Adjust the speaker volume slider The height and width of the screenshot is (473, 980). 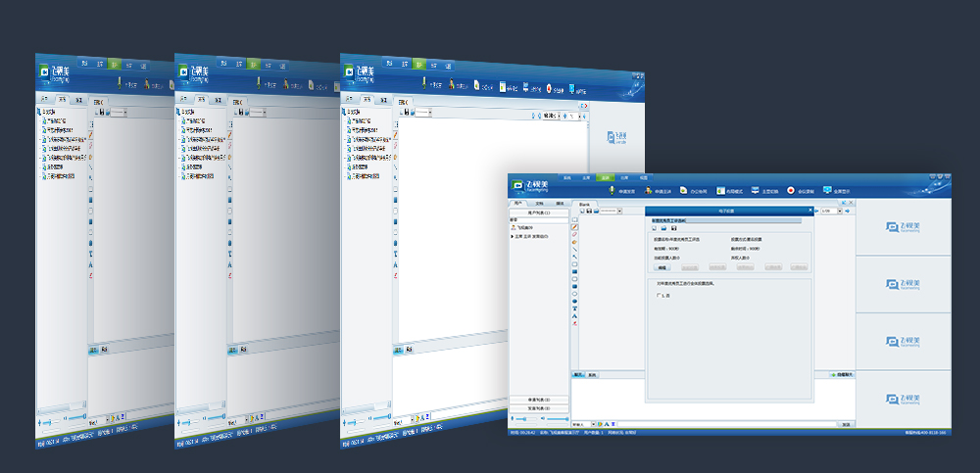[x=546, y=419]
